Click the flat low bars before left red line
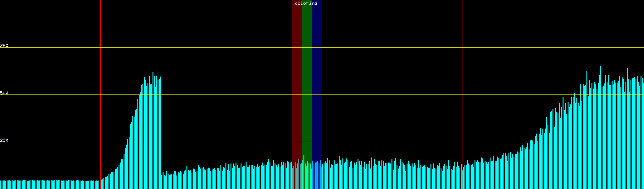Image resolution: width=644 pixels, height=189 pixels. (50, 185)
